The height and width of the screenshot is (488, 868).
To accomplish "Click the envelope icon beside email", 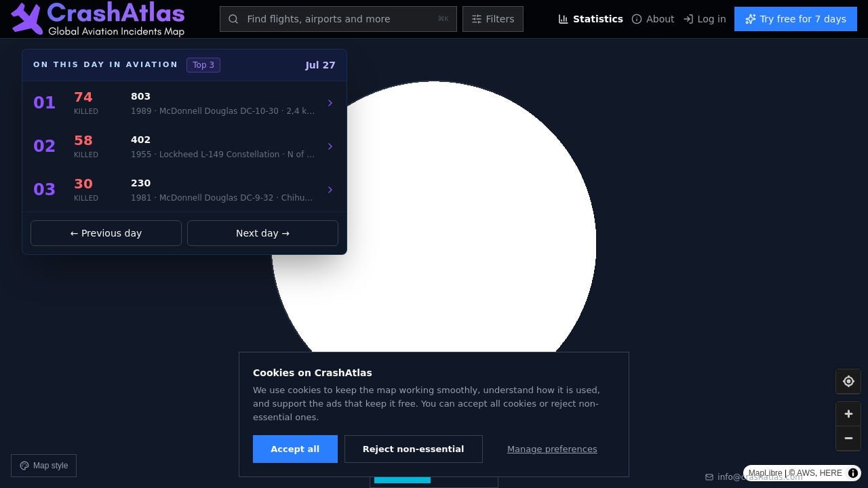I will point(709,477).
